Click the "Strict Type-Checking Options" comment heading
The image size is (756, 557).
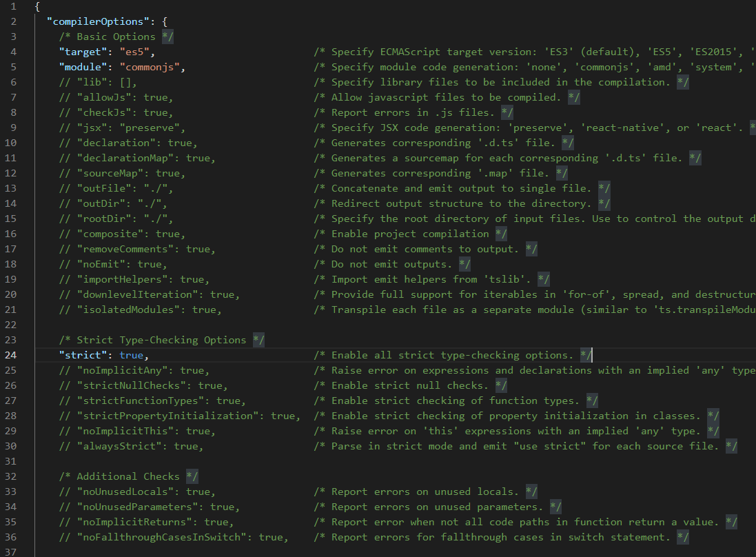click(161, 340)
